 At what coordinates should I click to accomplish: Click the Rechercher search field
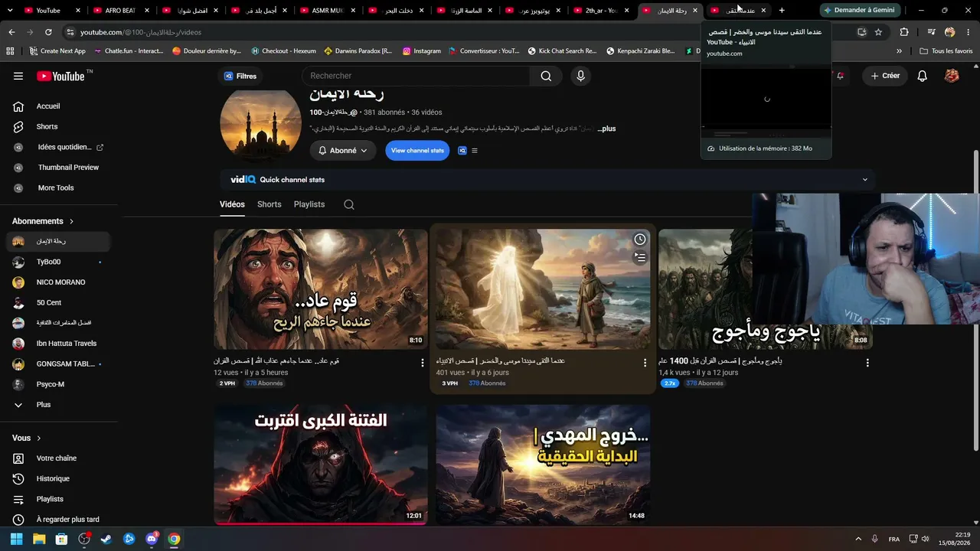click(x=416, y=76)
